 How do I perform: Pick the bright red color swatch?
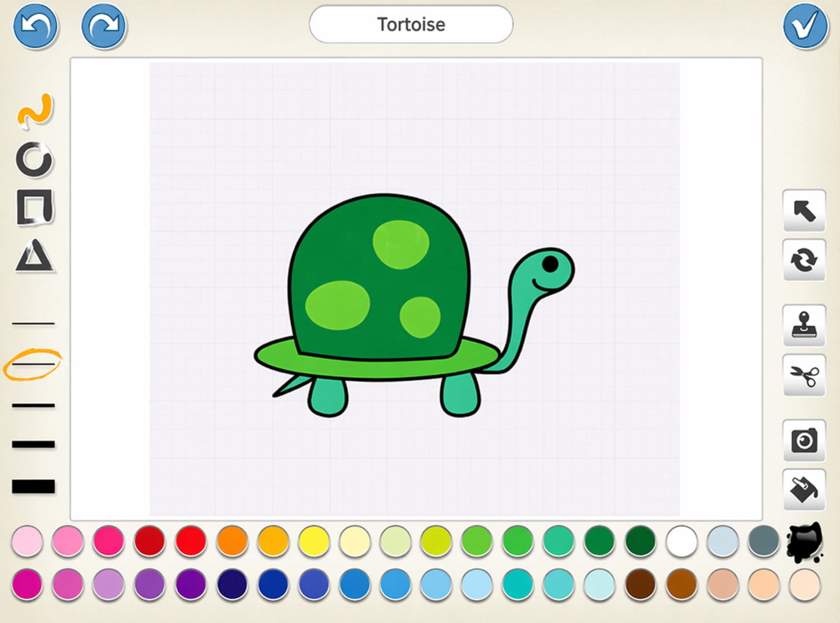(190, 541)
